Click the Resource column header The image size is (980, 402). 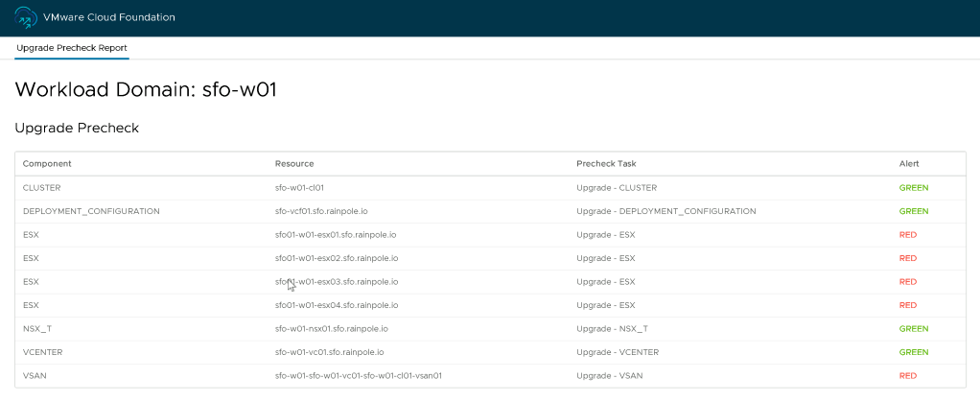pyautogui.click(x=294, y=164)
